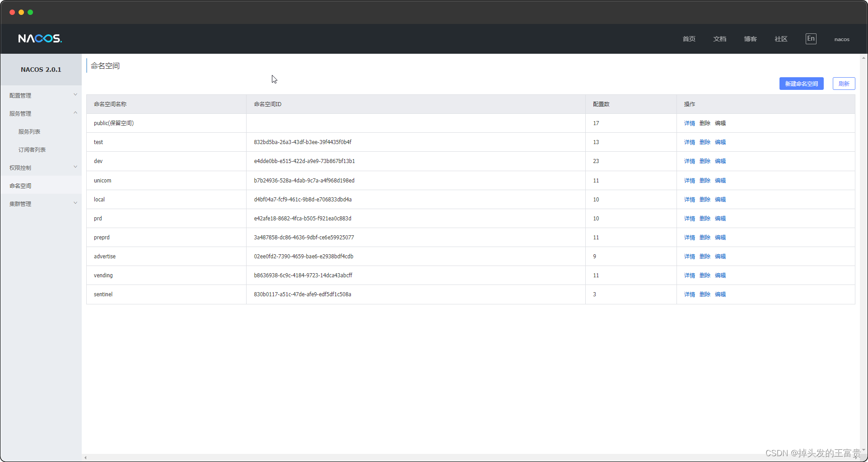Edit the preprd namespace

coord(720,238)
